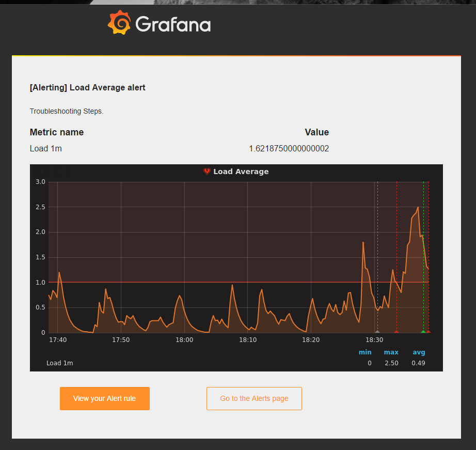Screen dimensions: 476x450
Task: Click the Troubleshooting Steps text
Action: point(67,111)
